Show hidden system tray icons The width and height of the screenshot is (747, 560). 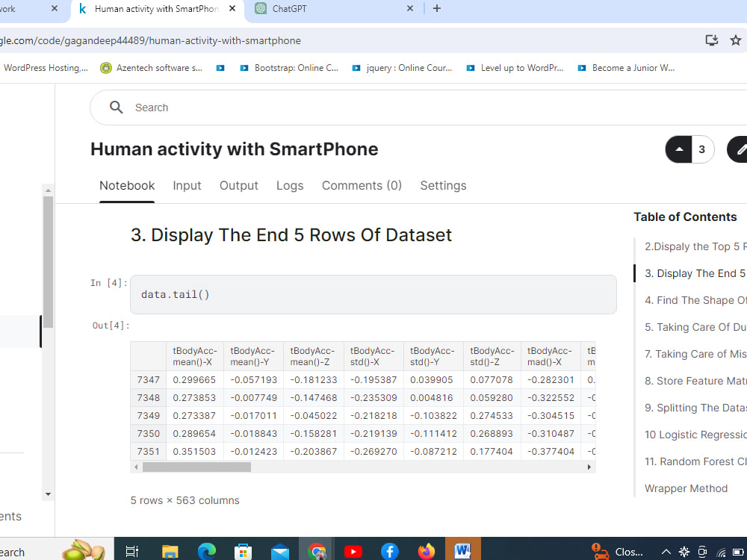[x=666, y=552]
